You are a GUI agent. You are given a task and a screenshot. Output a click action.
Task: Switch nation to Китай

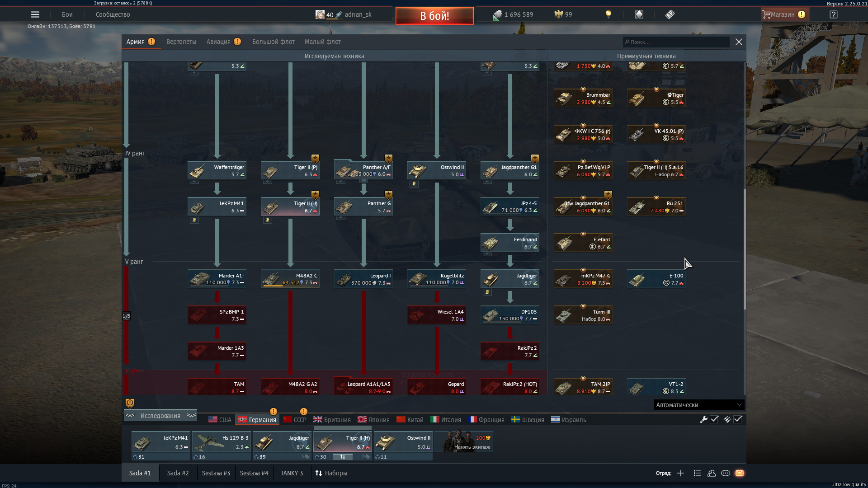point(410,420)
